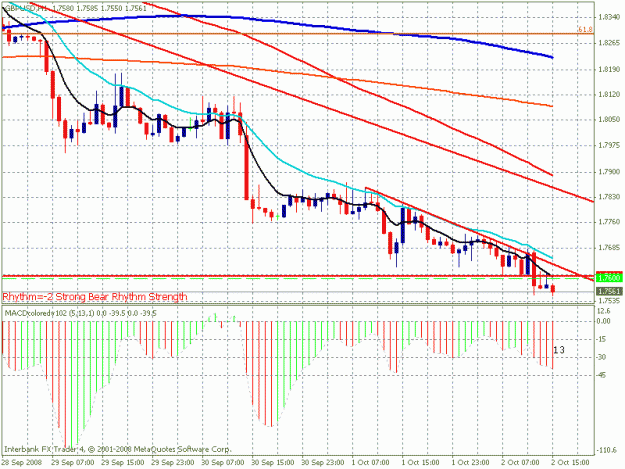Click the 1.8340 price axis label

pos(610,17)
